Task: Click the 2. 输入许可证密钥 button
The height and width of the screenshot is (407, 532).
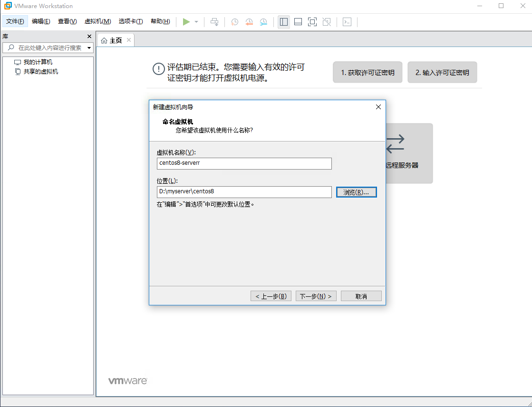Action: 442,72
